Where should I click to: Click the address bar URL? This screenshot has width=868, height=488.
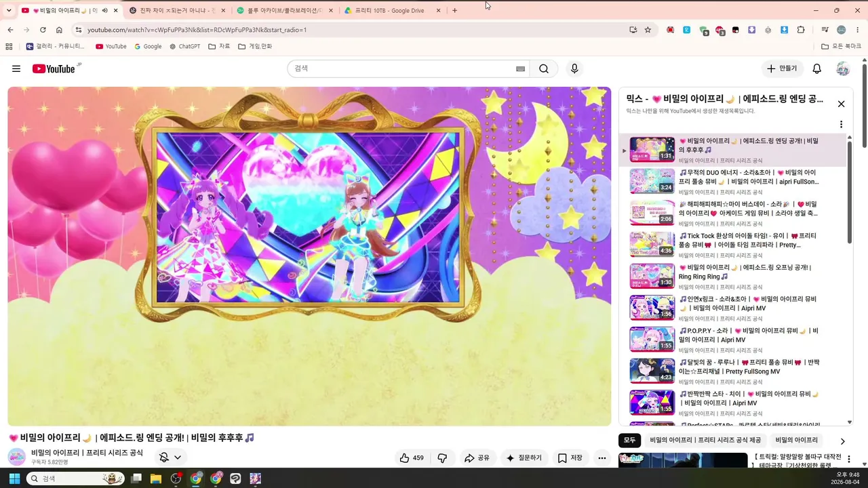[197, 30]
